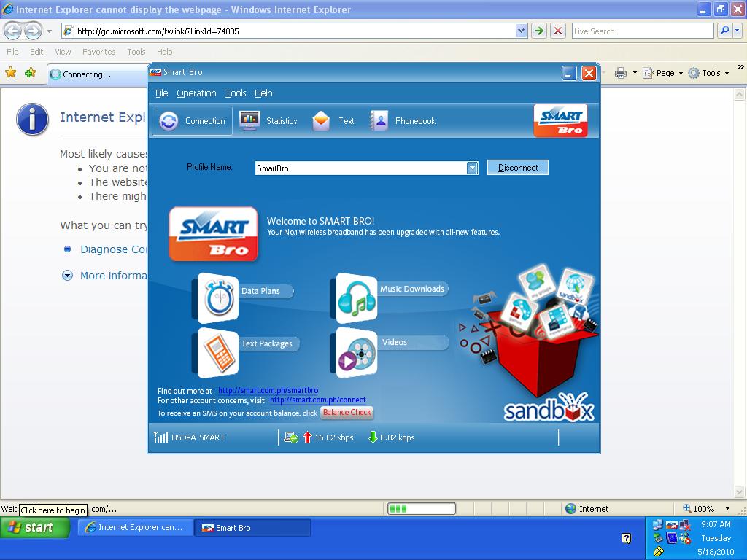
Task: Click the Text envelope icon
Action: tap(321, 121)
